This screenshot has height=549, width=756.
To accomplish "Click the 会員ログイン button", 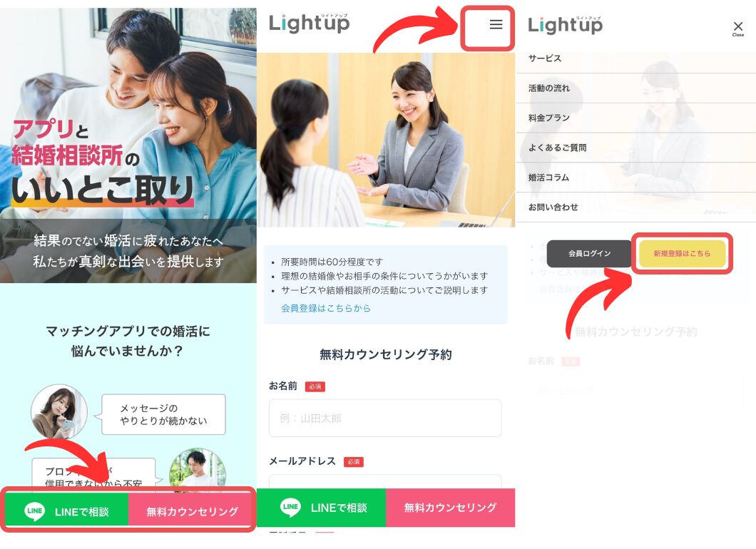I will [x=589, y=254].
